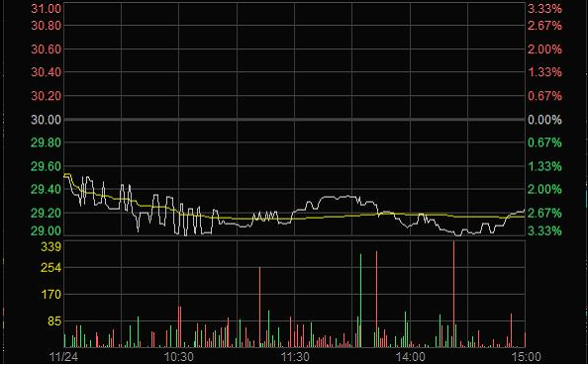
Task: Click the 254 volume axis label
Action: 51,267
